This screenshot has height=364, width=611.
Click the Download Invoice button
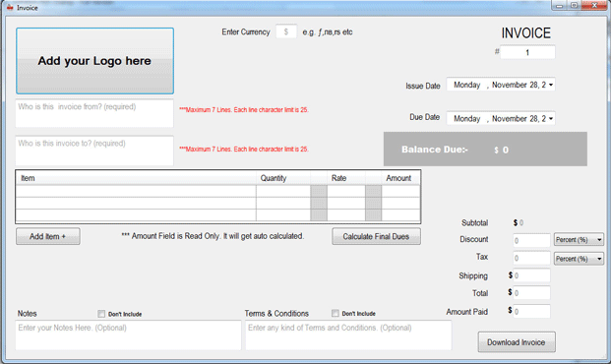517,342
